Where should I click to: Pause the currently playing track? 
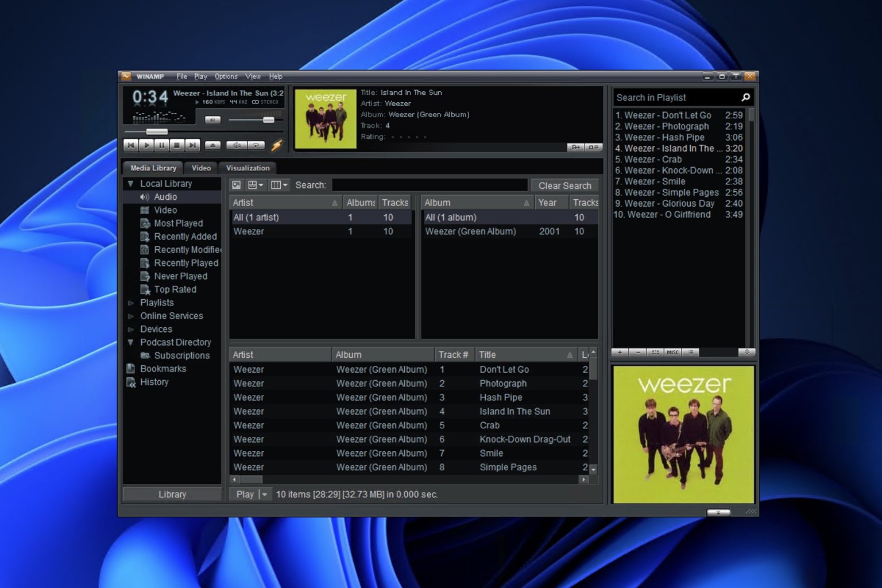tap(162, 145)
